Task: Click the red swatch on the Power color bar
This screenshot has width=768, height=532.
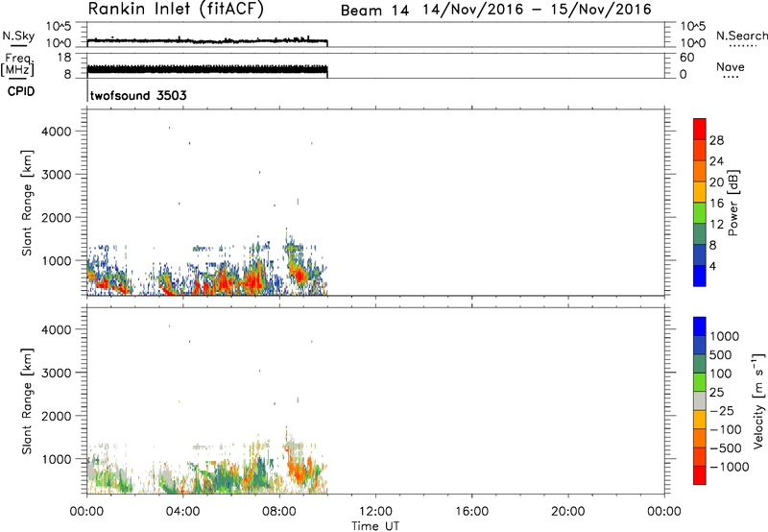Action: (x=700, y=130)
